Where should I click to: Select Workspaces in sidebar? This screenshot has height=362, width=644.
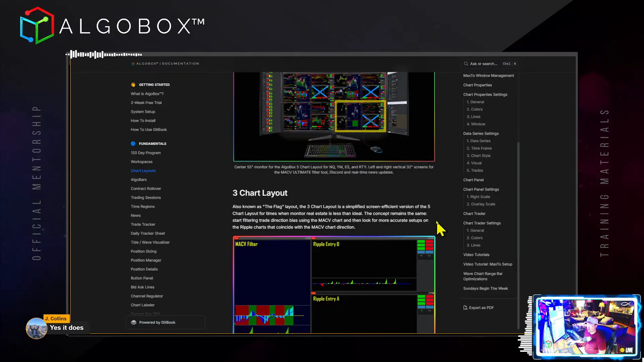(142, 162)
